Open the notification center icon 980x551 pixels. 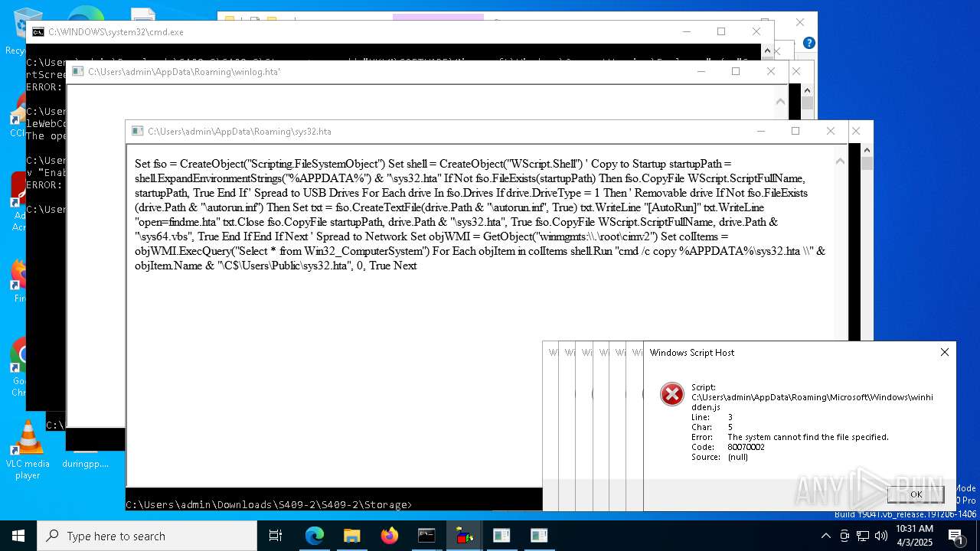(x=955, y=536)
